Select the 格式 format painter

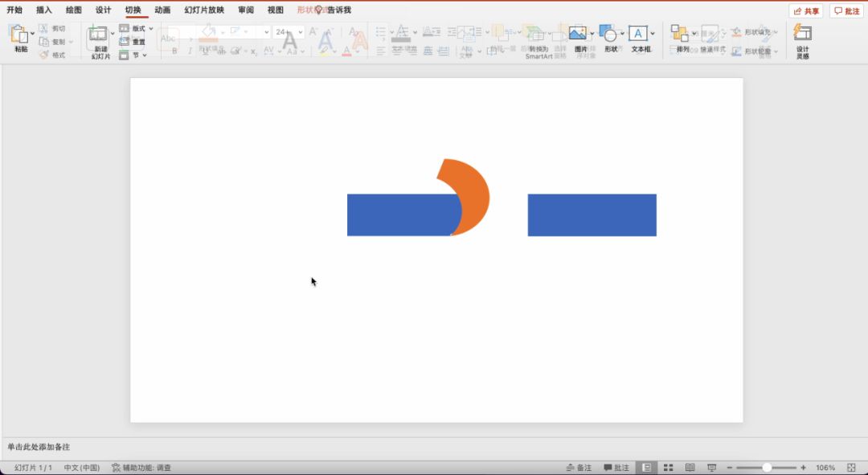(x=52, y=55)
